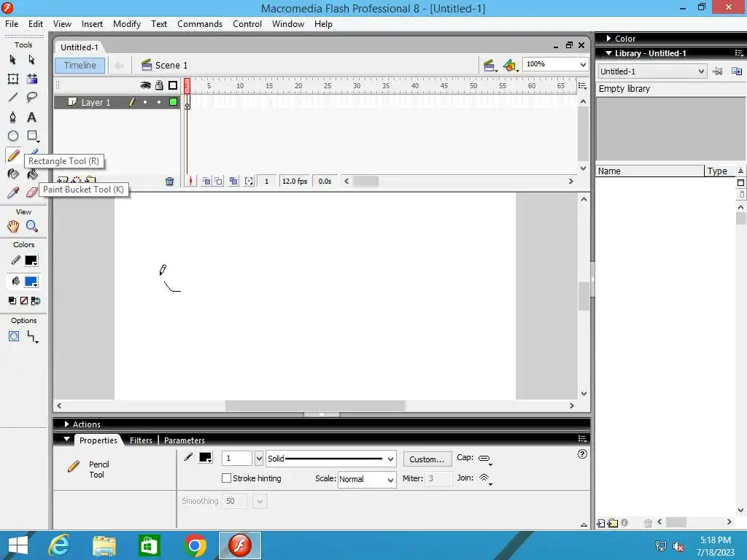Open the Modify menu
This screenshot has width=747, height=560.
click(x=127, y=24)
